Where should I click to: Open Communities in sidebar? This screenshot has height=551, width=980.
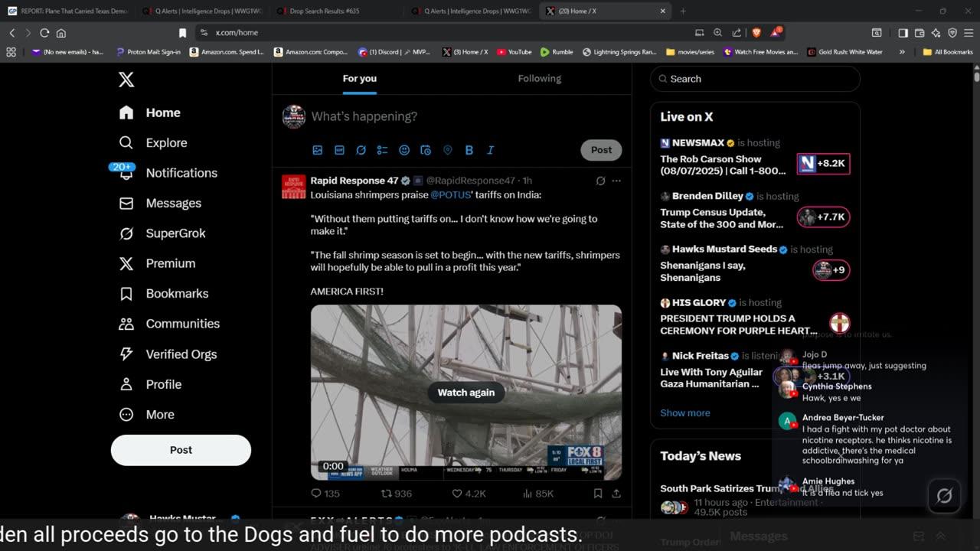pyautogui.click(x=169, y=324)
